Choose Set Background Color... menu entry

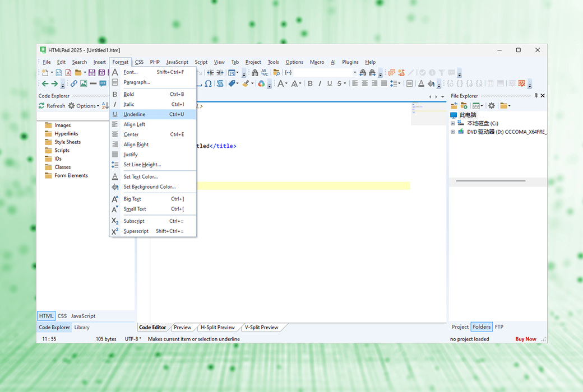[x=153, y=187]
